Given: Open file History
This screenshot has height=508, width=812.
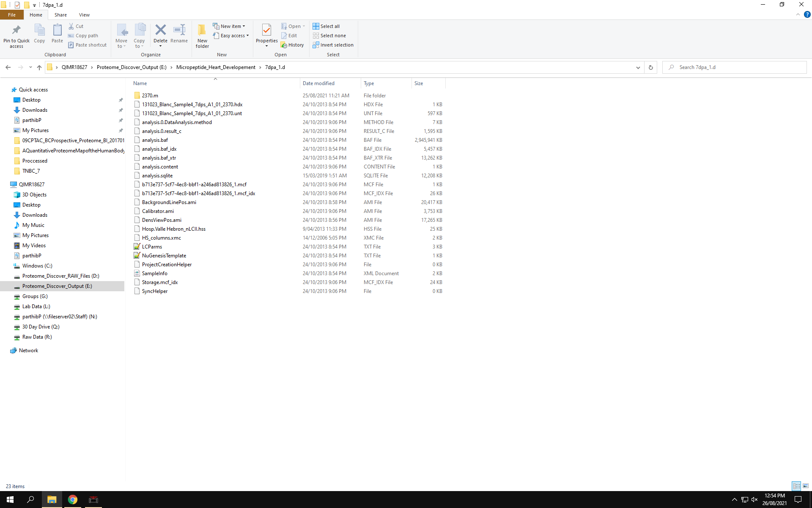Looking at the screenshot, I should (x=293, y=44).
